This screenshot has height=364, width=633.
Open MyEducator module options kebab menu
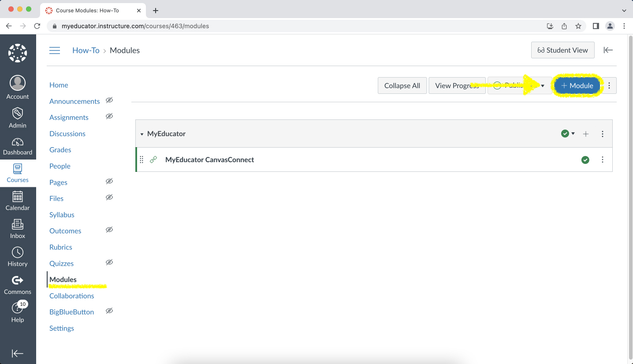(x=603, y=134)
